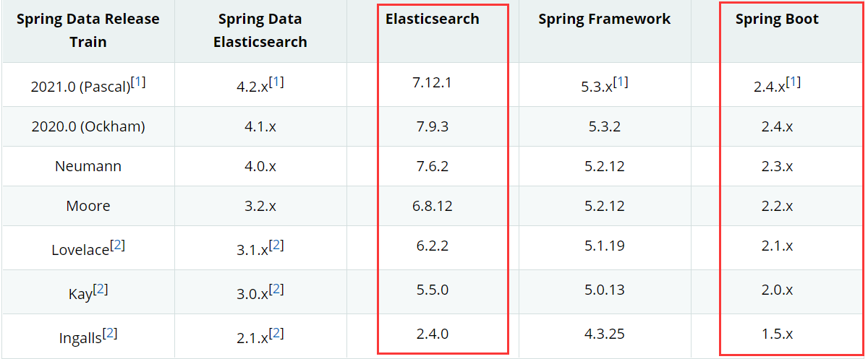The image size is (868, 359).
Task: Click footnote [2] next to Ingalls
Action: click(110, 334)
